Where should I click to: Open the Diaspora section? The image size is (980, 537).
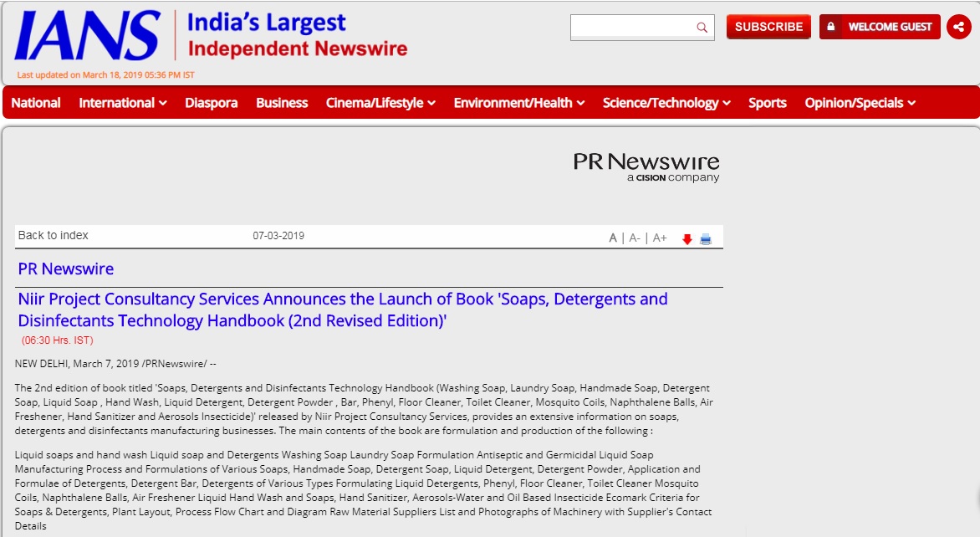(x=212, y=103)
